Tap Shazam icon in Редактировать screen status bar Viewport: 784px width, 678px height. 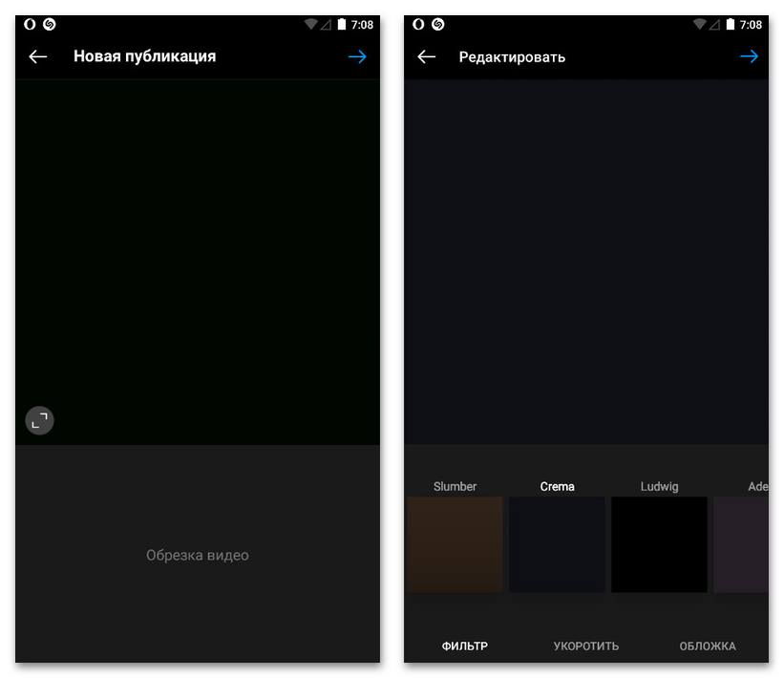437,24
